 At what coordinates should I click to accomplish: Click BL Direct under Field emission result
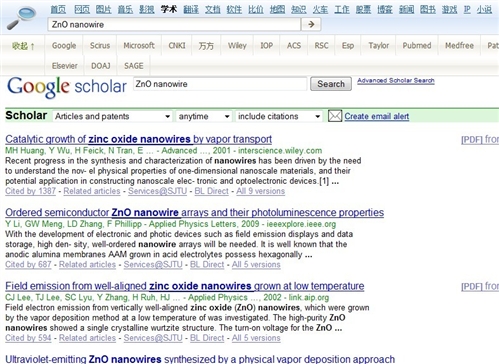click(207, 338)
